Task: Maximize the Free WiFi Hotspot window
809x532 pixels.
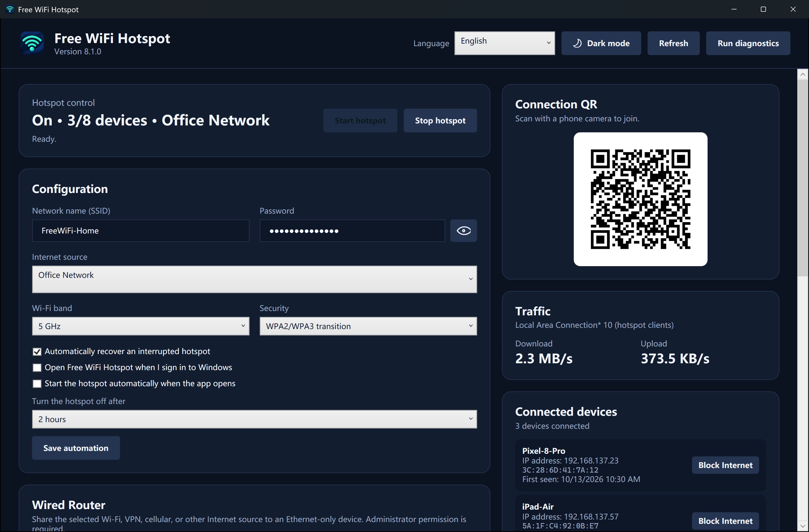Action: click(x=763, y=9)
